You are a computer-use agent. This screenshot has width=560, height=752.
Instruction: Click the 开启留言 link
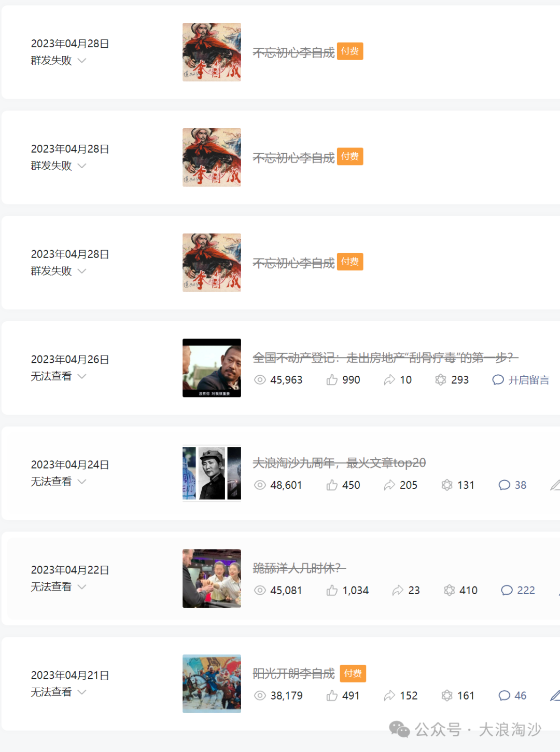(528, 380)
